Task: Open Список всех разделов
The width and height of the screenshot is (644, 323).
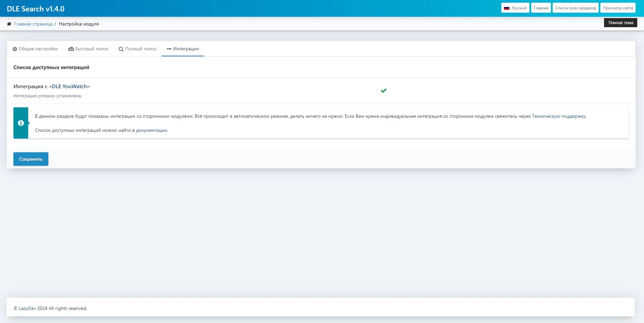Action: [576, 8]
